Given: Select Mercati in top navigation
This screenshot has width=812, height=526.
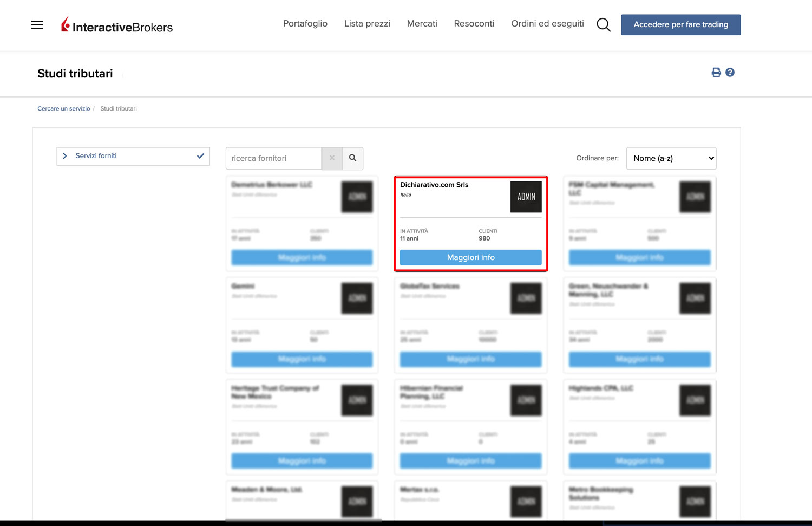Looking at the screenshot, I should (422, 24).
